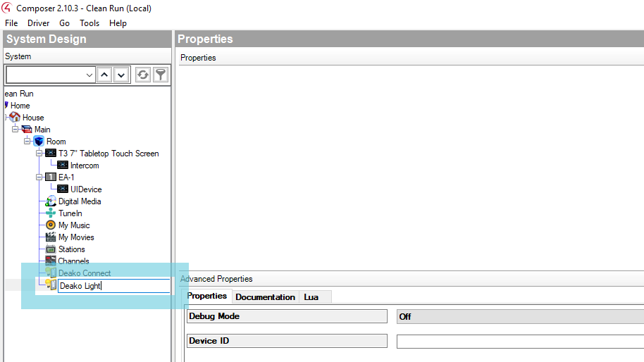Collapse the House tree node
The image size is (644, 362).
point(6,118)
